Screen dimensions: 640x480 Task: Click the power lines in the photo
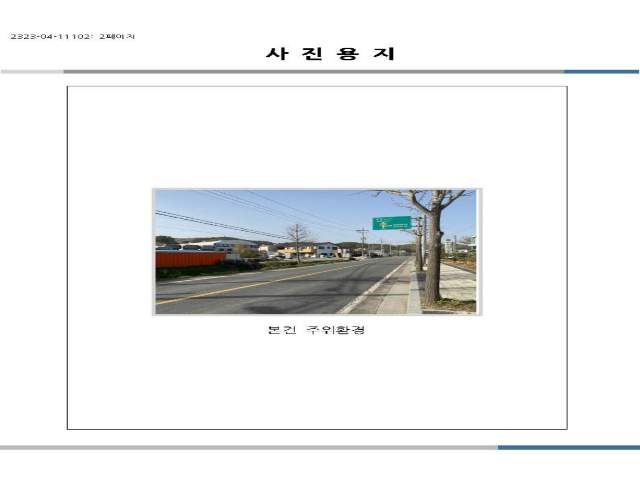tap(220, 223)
